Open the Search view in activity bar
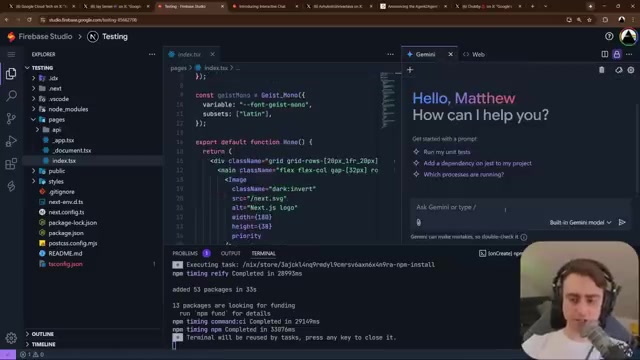This screenshot has width=640, height=360. (11, 96)
